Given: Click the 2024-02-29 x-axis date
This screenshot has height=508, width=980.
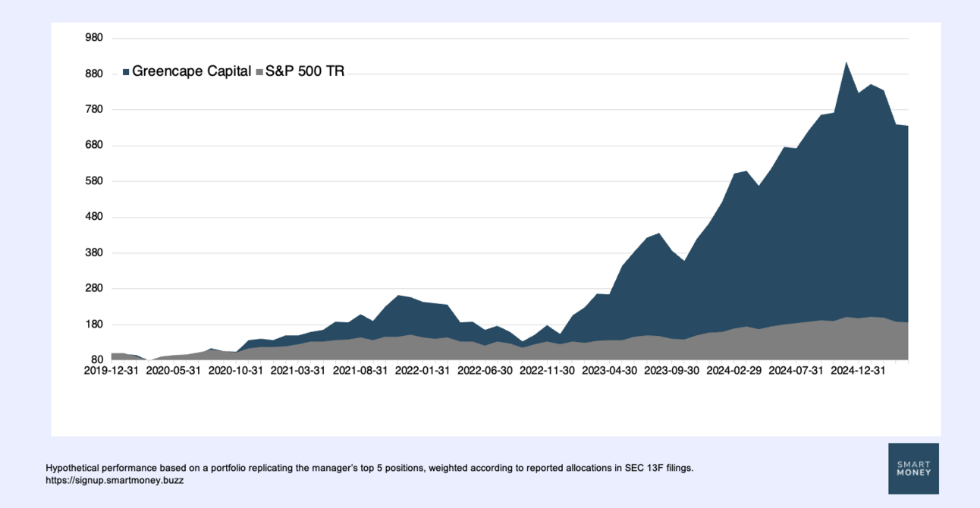Looking at the screenshot, I should pos(733,371).
